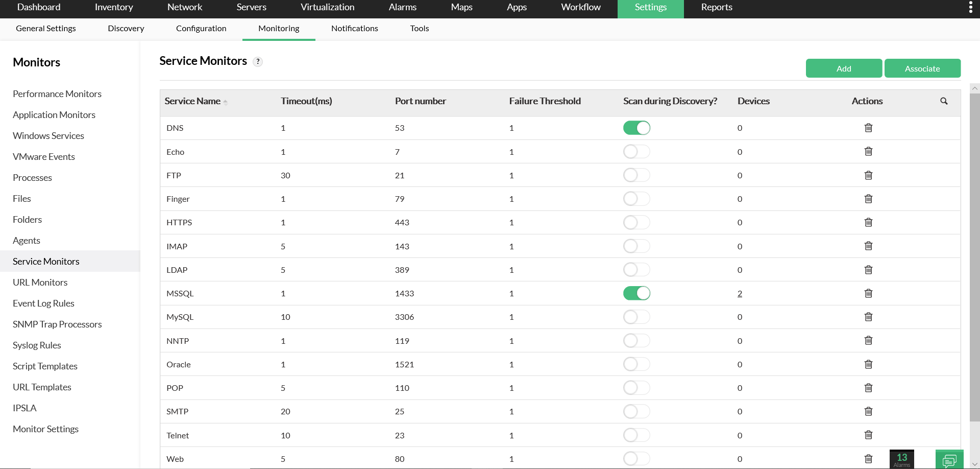Disable Scan during Discovery for DNS

pos(636,128)
